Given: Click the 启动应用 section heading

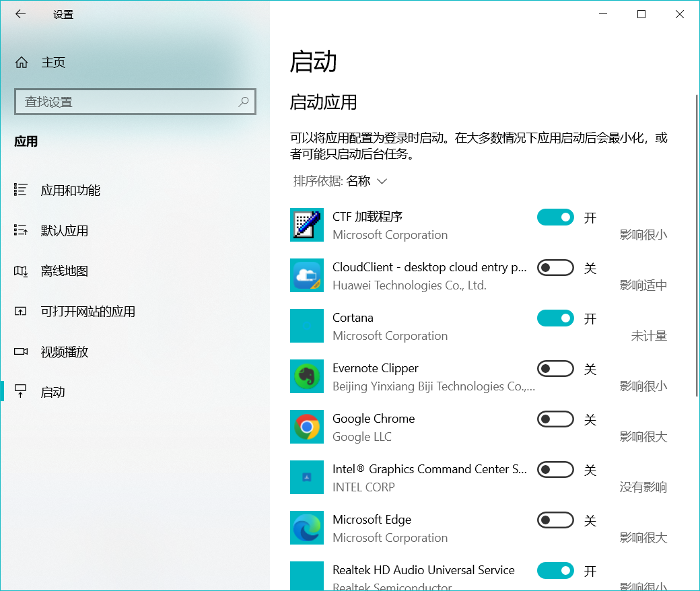Looking at the screenshot, I should pyautogui.click(x=323, y=102).
